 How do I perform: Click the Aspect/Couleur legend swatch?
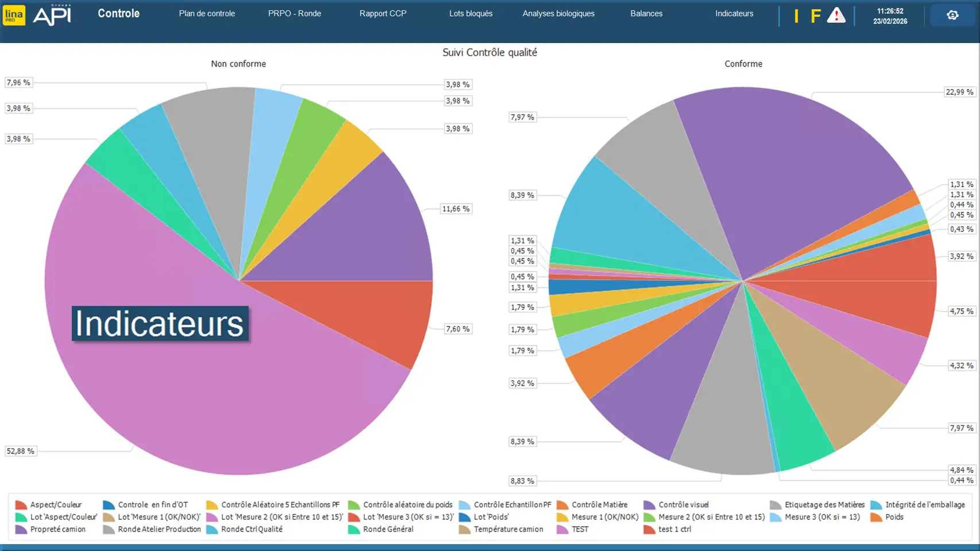tap(21, 505)
